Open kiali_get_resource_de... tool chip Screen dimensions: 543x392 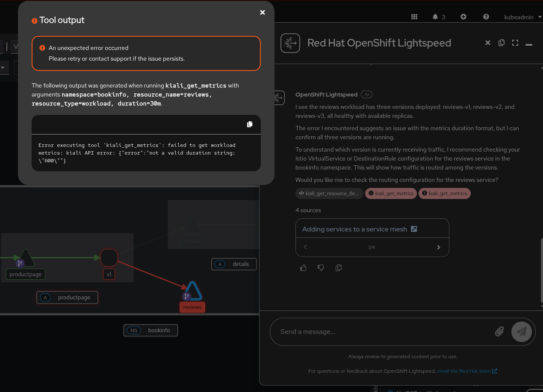point(329,193)
